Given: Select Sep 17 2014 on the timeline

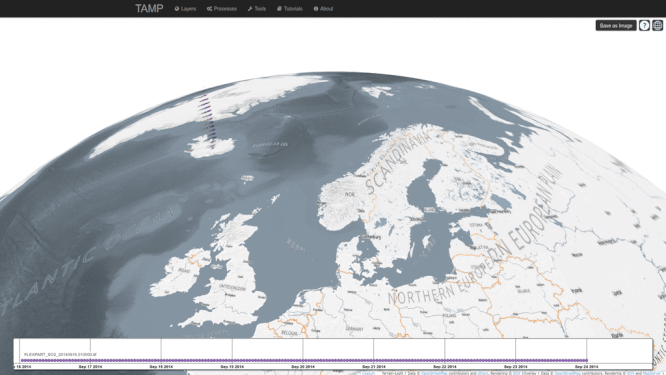Looking at the screenshot, I should [90, 366].
